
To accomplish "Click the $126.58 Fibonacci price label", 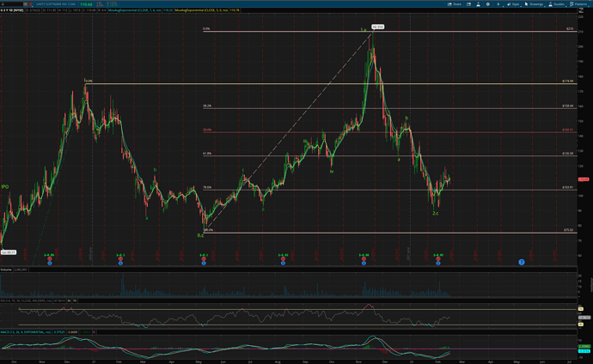I will pyautogui.click(x=568, y=154).
